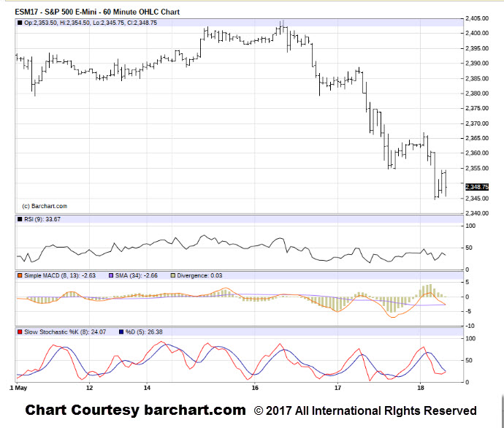Click the Simple MACD orange legend swatch
Image resolution: width=504 pixels, height=428 pixels.
[20, 275]
